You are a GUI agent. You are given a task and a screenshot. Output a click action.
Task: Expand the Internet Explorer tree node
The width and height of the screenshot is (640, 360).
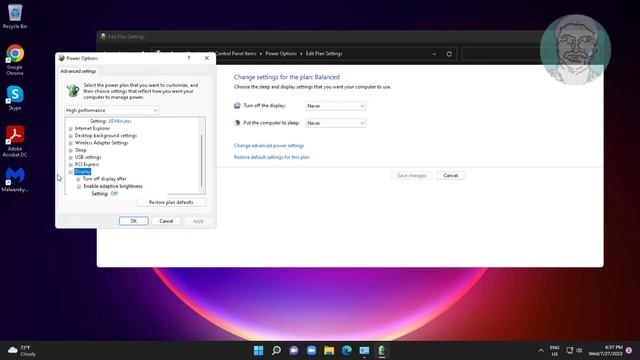(71, 129)
